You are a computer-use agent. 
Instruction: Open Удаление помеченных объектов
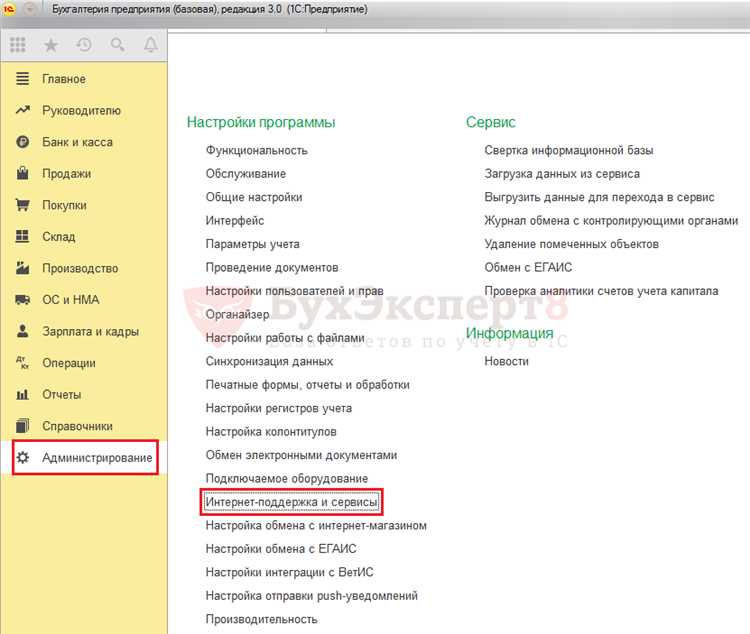tap(572, 244)
